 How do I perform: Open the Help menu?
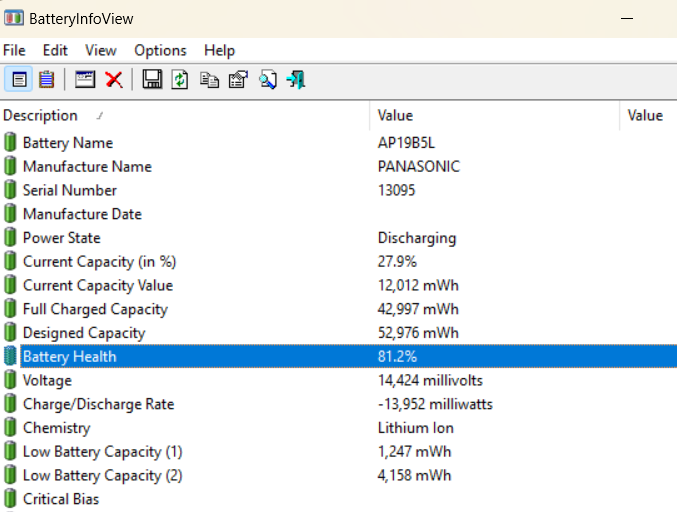tap(219, 51)
